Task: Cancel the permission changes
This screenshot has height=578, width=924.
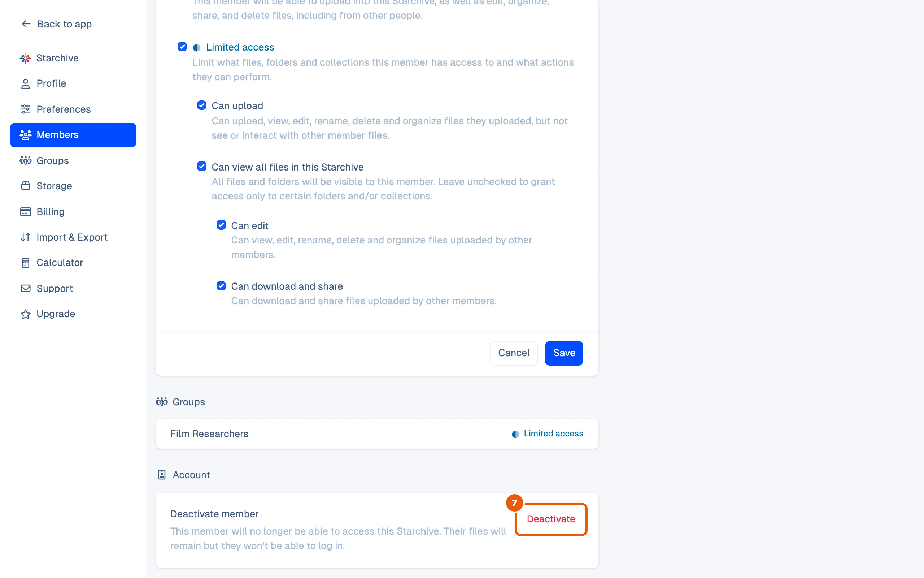Action: (x=514, y=353)
